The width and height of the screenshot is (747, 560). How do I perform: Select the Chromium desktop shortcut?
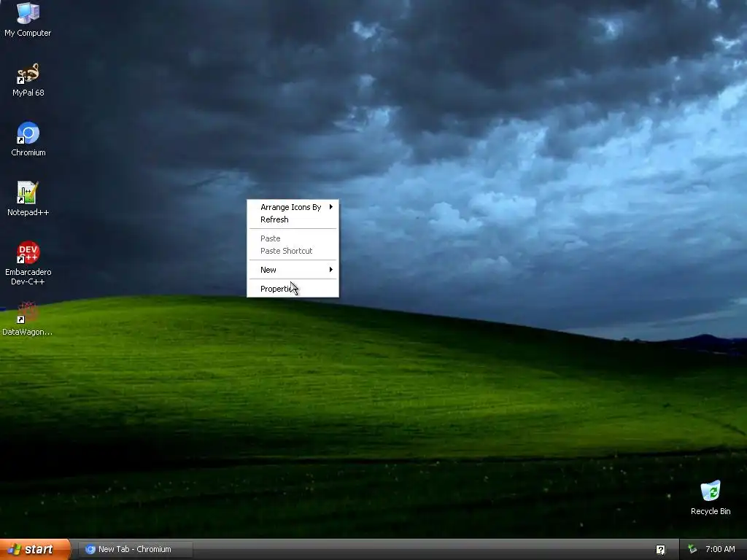(x=28, y=139)
